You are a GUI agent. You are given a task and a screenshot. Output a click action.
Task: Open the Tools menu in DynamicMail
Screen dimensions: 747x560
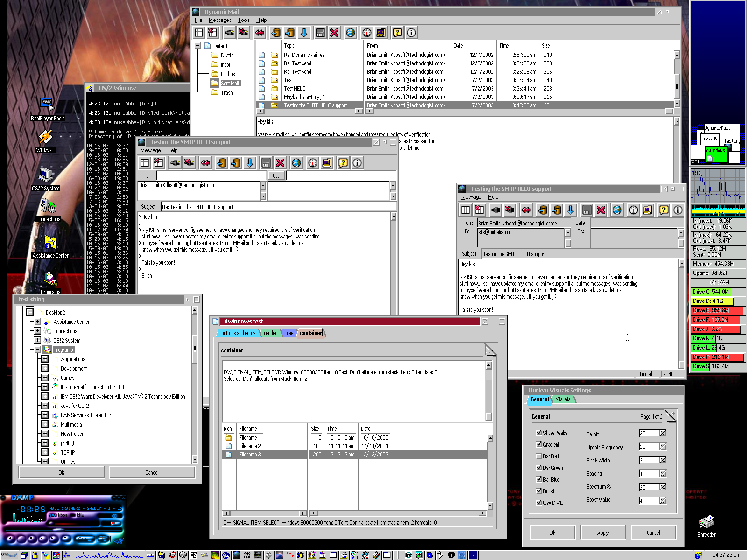(244, 20)
